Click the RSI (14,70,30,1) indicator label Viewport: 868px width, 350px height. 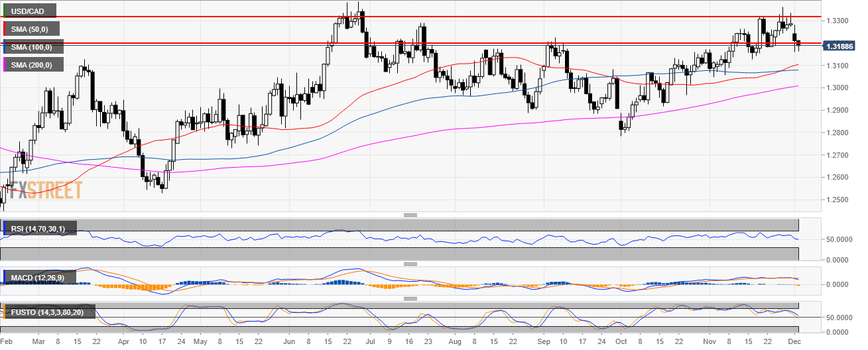click(x=40, y=229)
